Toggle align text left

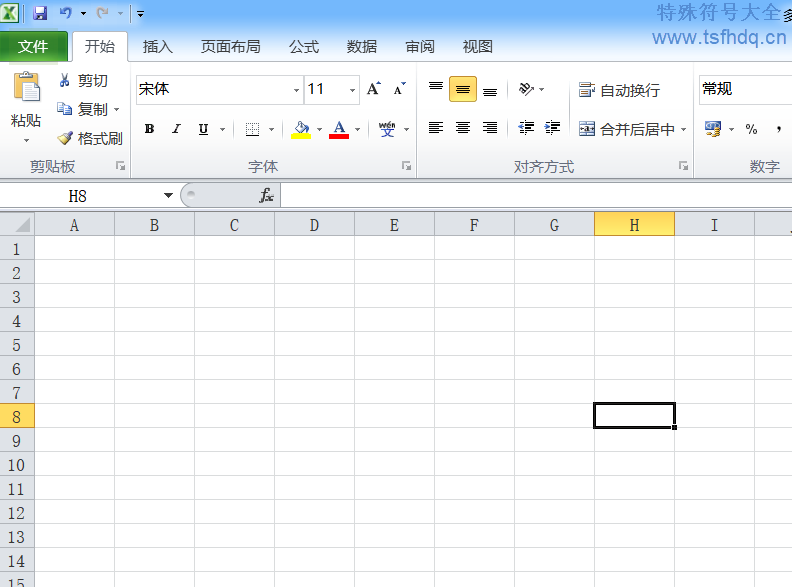(436, 128)
